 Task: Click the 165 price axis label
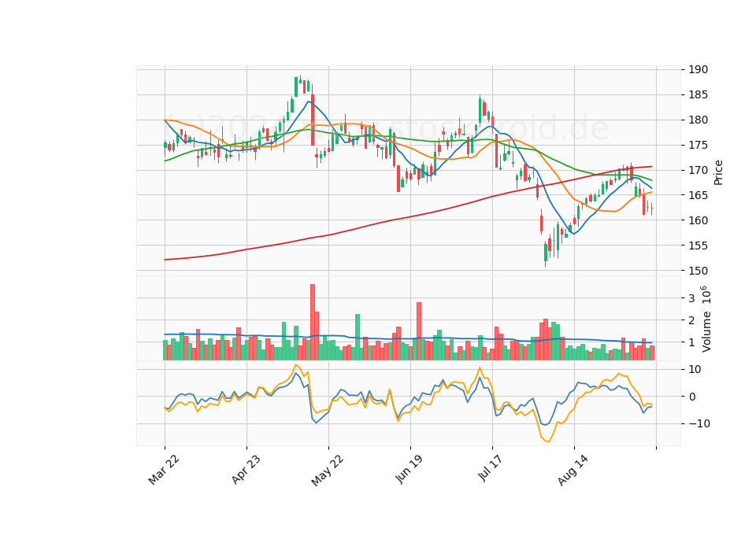point(699,195)
